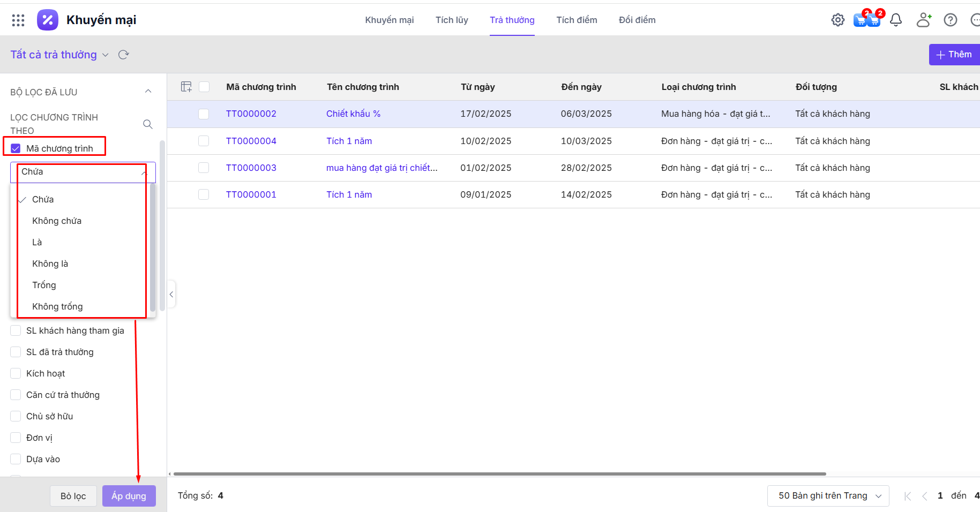Image resolution: width=980 pixels, height=512 pixels.
Task: Collapse the filter sidebar with arrow handle
Action: click(x=171, y=295)
